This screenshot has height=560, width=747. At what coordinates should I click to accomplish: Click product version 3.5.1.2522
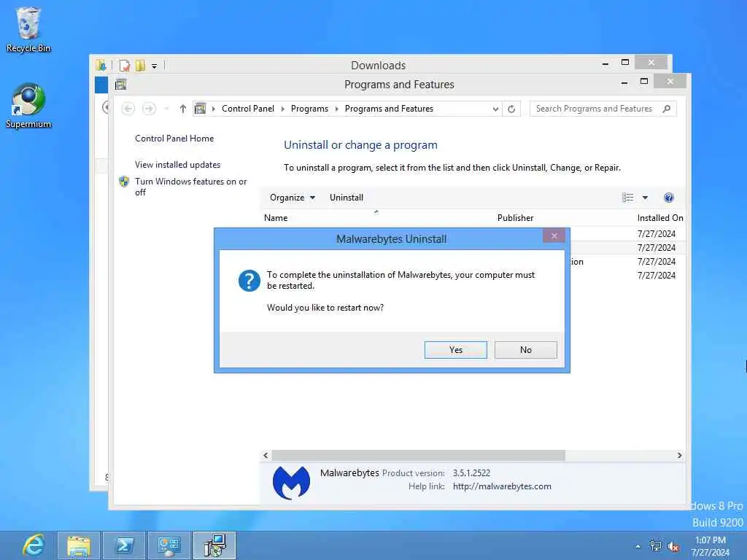tap(471, 472)
